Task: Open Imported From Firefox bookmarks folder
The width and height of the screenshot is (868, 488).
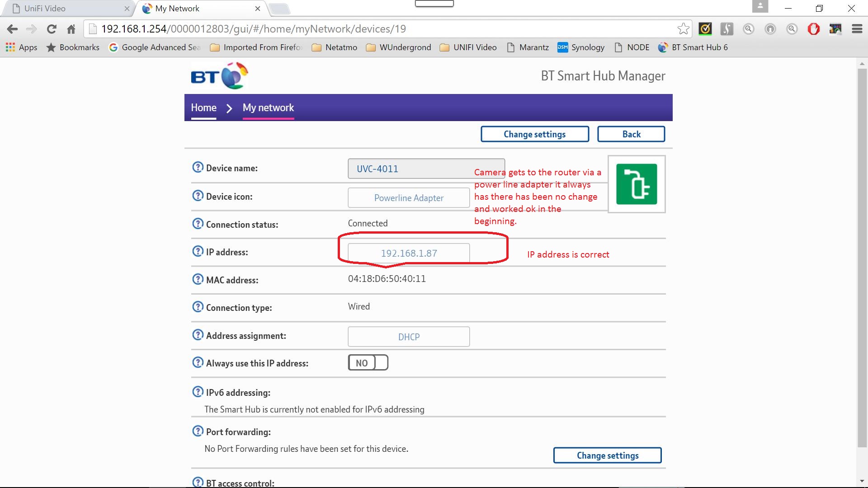Action: pyautogui.click(x=256, y=47)
